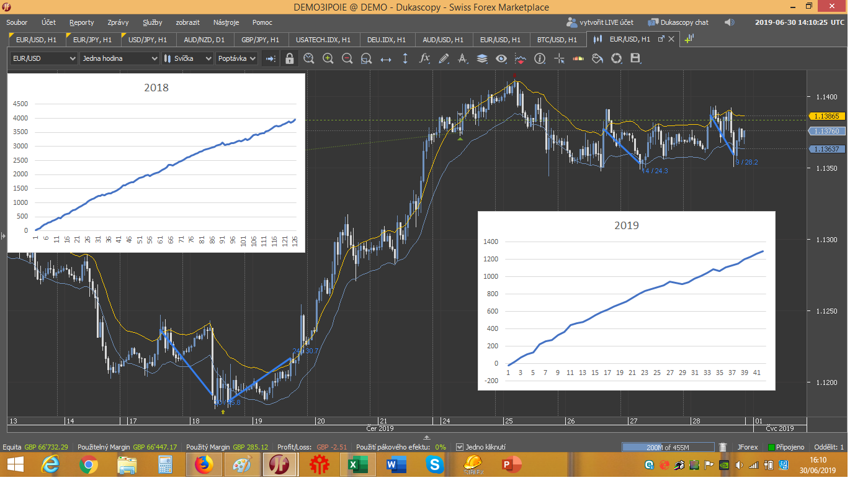This screenshot has width=868, height=493.
Task: Switch to the AUD/NZD, D1 tab
Action: (x=204, y=39)
